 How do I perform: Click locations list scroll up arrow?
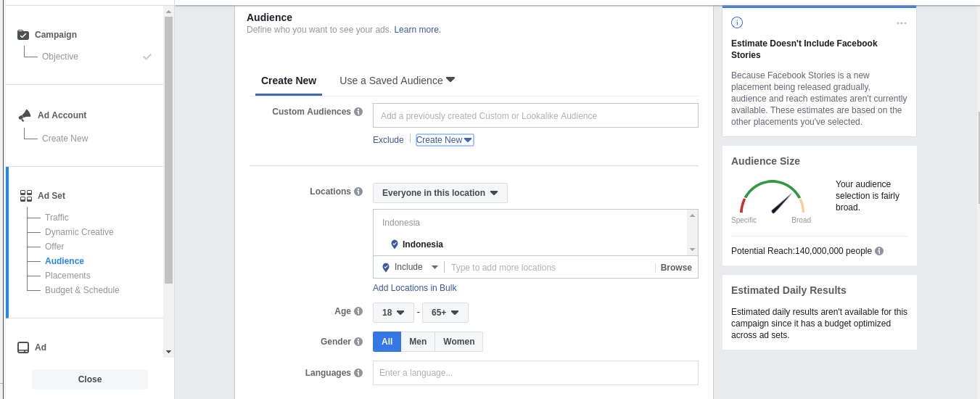coord(693,215)
